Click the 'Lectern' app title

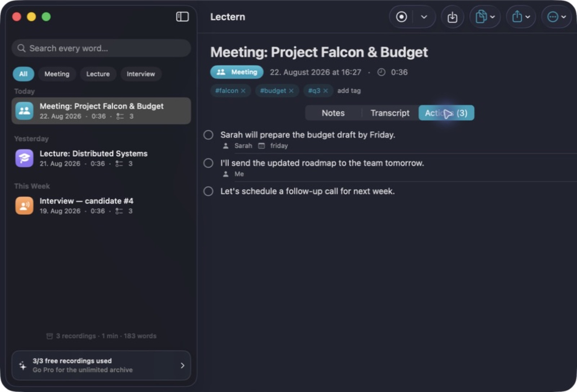(x=228, y=17)
